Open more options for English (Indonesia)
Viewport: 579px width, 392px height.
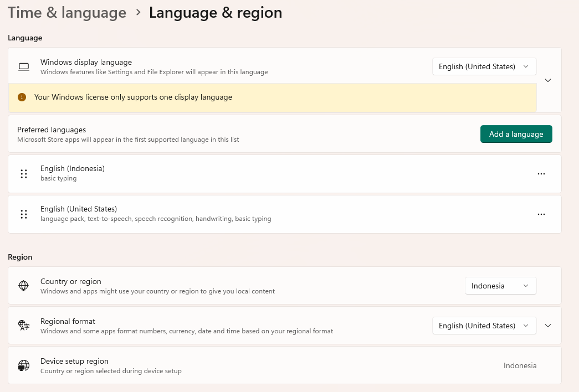click(x=541, y=174)
